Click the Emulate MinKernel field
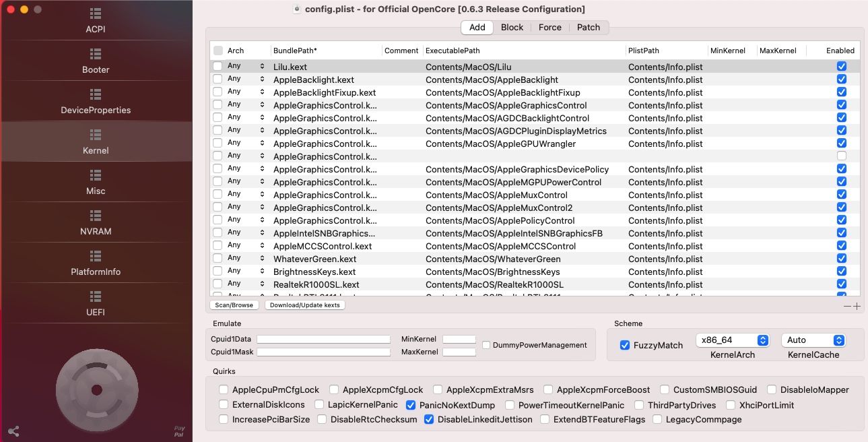The image size is (868, 442). click(x=459, y=339)
